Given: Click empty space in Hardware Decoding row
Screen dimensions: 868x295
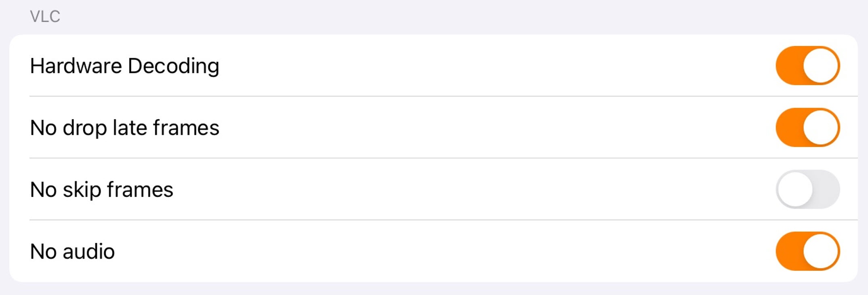Looking at the screenshot, I should point(485,65).
